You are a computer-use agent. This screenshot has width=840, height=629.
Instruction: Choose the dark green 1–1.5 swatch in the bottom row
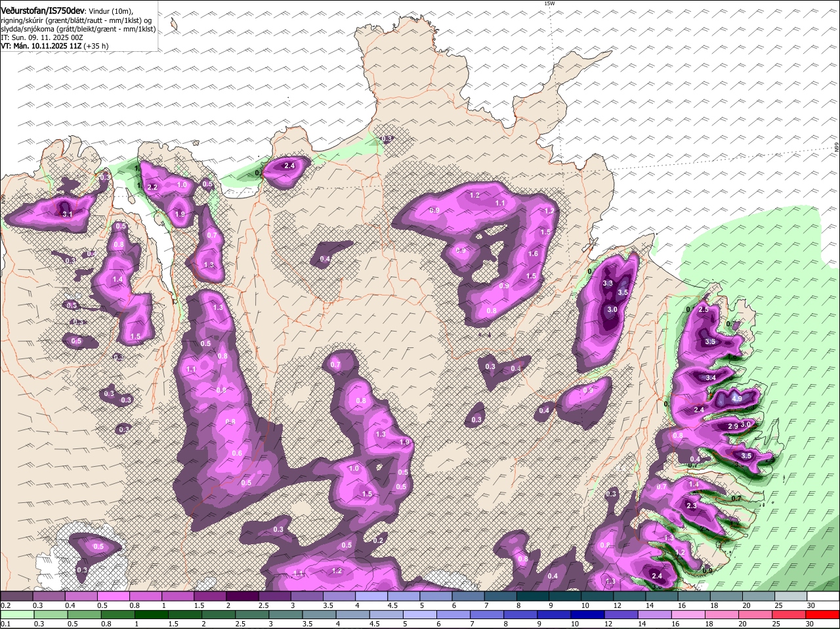point(152,615)
